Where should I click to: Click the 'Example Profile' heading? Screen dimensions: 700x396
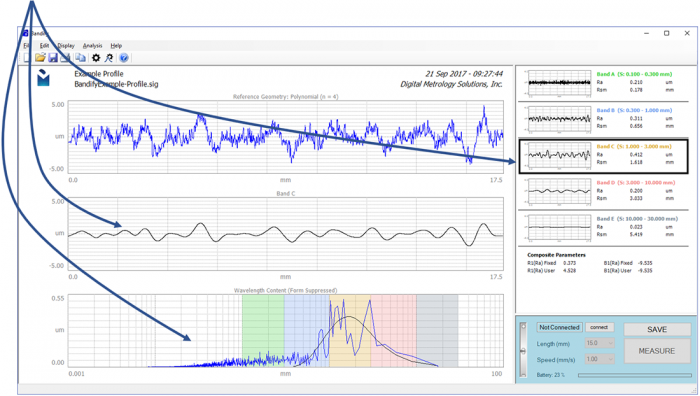coord(99,74)
